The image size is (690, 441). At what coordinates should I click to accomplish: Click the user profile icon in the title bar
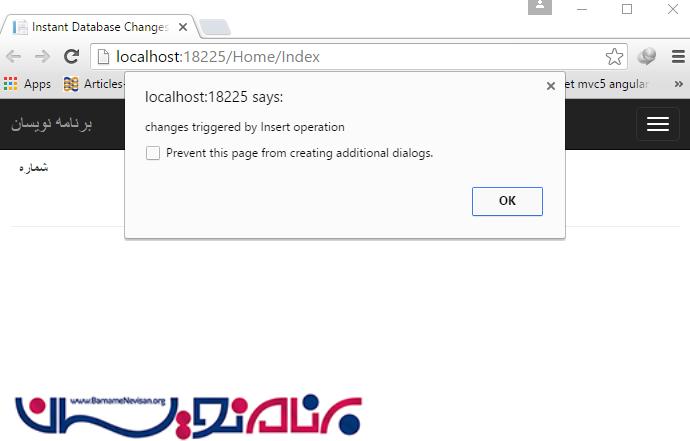pyautogui.click(x=540, y=7)
